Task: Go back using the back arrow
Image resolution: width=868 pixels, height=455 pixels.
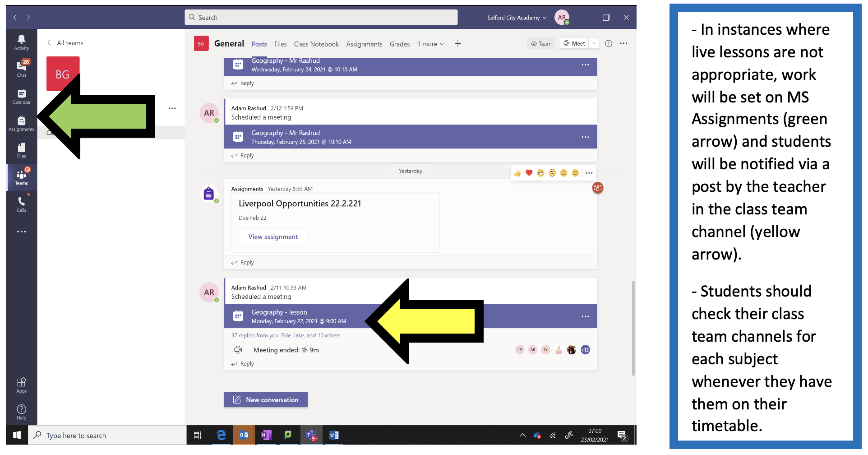Action: click(x=15, y=17)
